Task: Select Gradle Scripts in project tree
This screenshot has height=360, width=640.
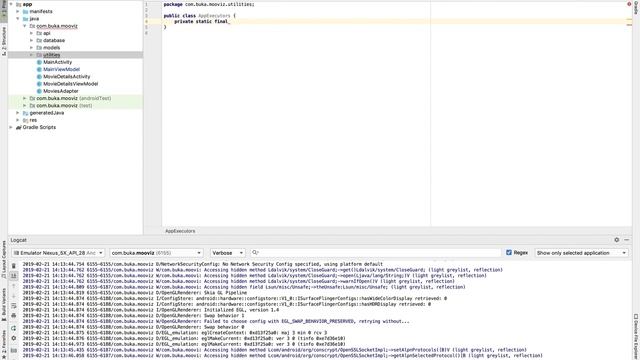Action: pos(39,127)
